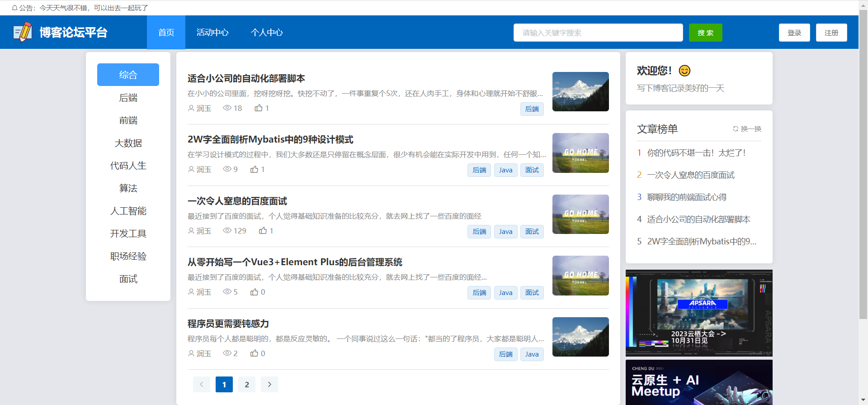Click the page vertical scrollbar
Screen dimensions: 868x405
[x=863, y=165]
